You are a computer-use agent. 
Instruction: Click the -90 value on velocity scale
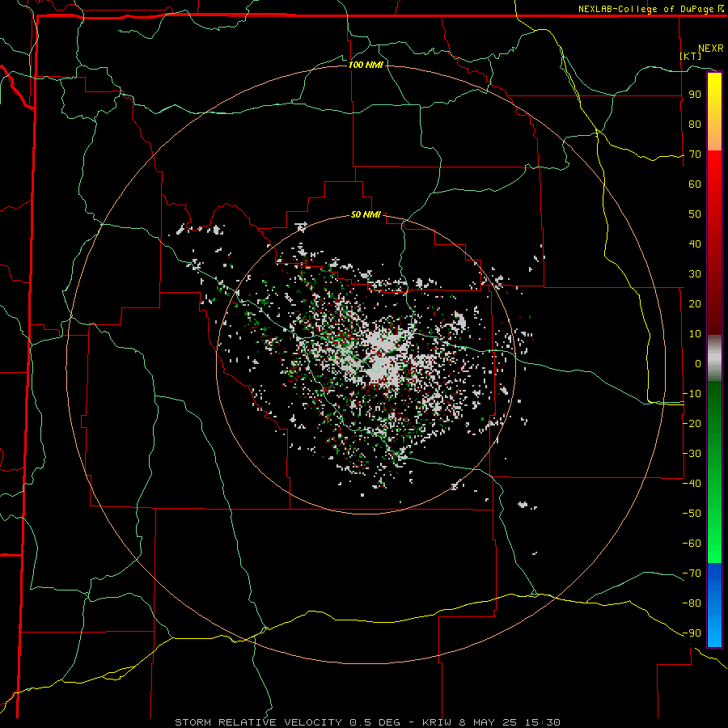[692, 633]
